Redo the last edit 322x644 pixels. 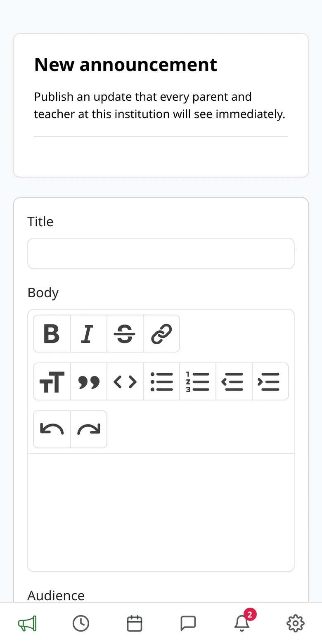pos(89,429)
